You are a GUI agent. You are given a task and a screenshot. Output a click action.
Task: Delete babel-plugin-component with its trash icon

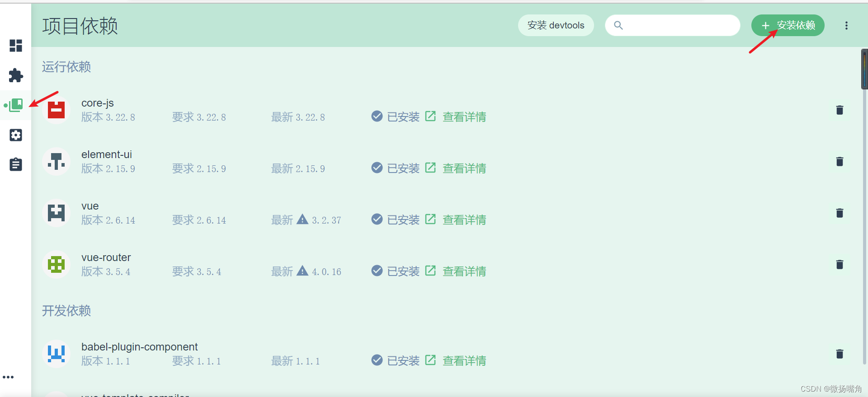840,354
